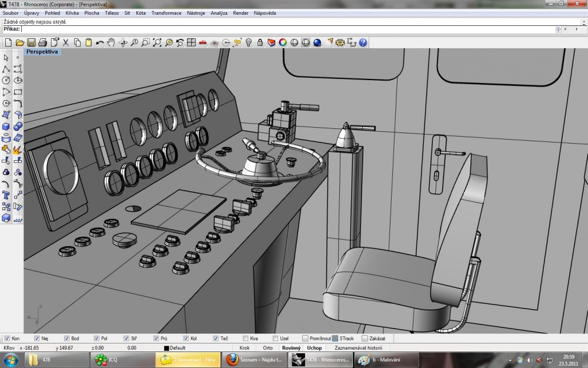Show hidden system tray icons arrow
Screen dimensions: 588x368
click(510, 360)
